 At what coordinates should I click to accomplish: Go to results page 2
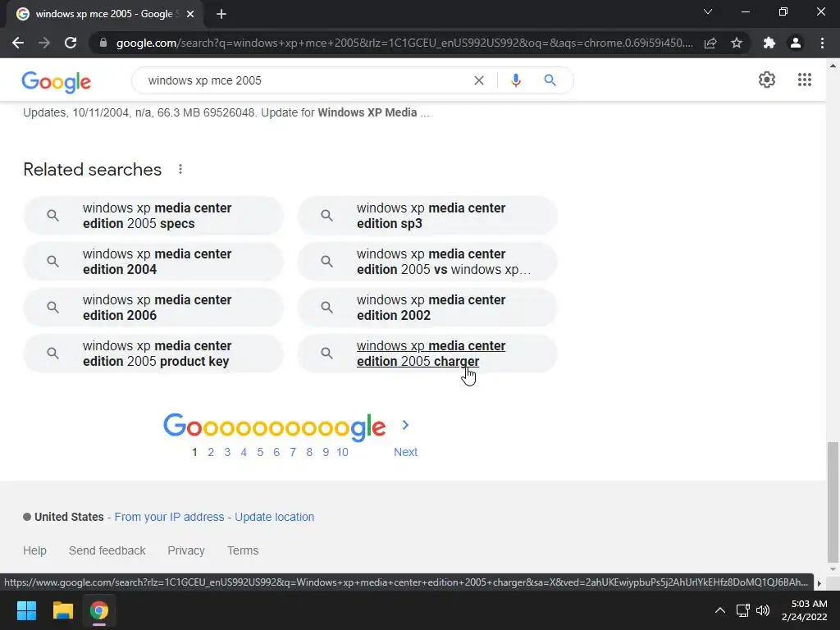[x=211, y=452]
